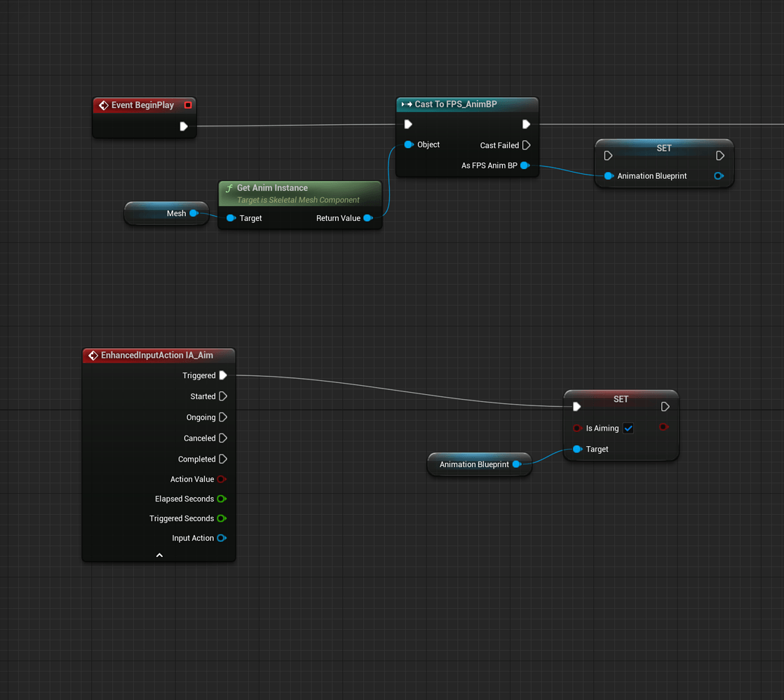The image size is (784, 700).
Task: Click Animation Blueprint input pin on SET node
Action: [x=609, y=176]
